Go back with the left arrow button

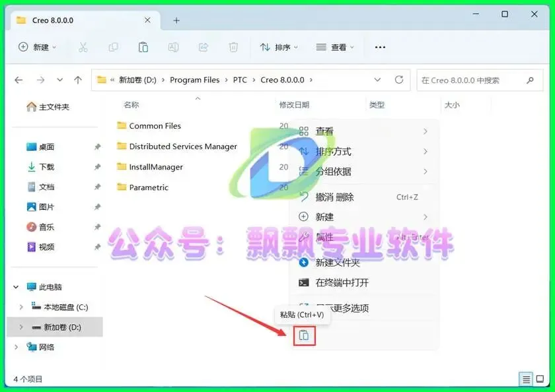[18, 81]
